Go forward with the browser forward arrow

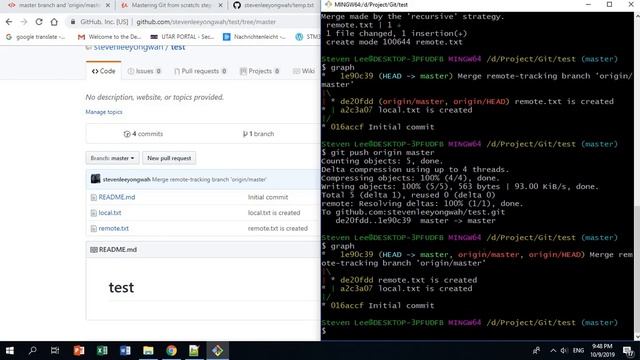[24, 22]
